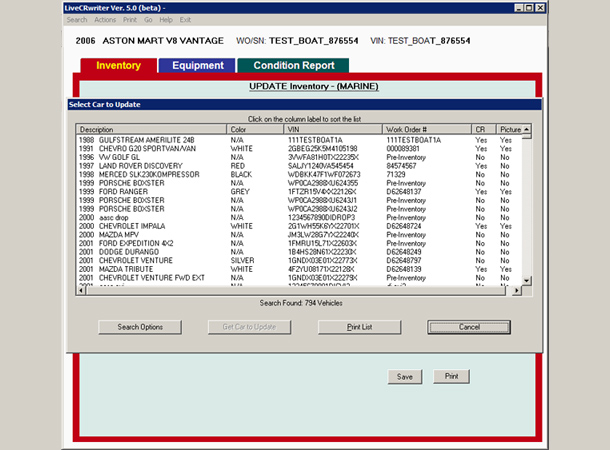The width and height of the screenshot is (610, 450).
Task: Select the 1997 LAND ROVER DISCOVERY row
Action: (299, 166)
